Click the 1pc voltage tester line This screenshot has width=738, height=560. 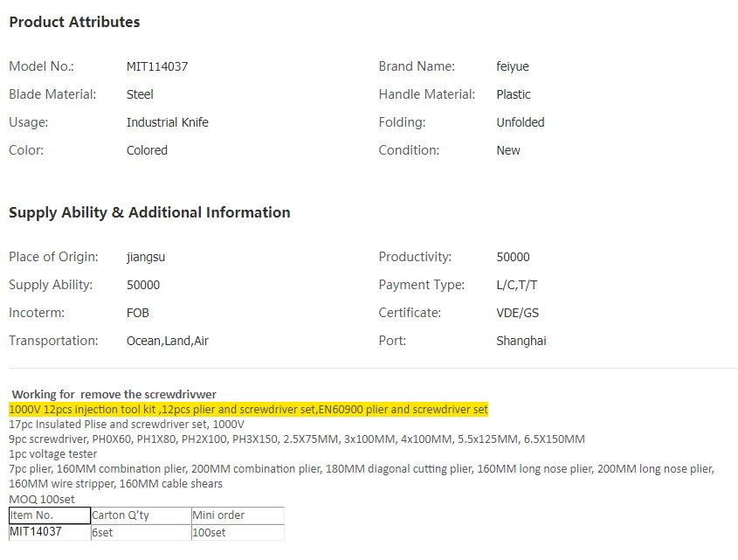[x=53, y=453]
